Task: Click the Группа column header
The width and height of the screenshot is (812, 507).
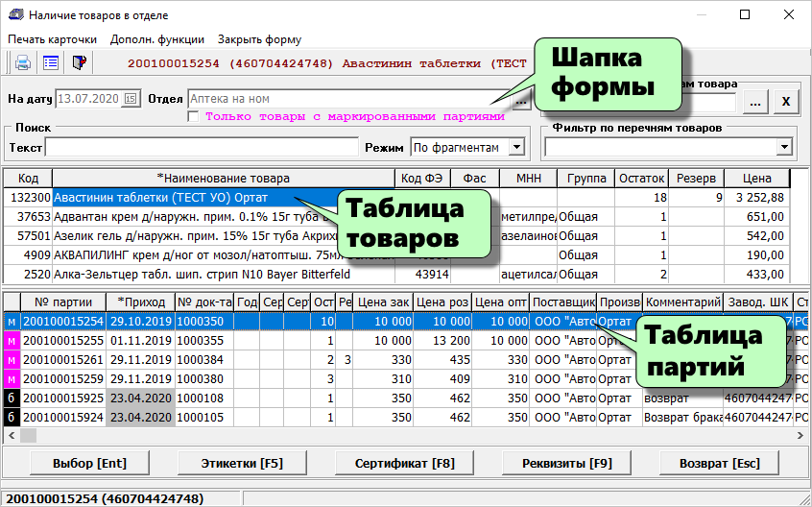Action: pyautogui.click(x=585, y=179)
